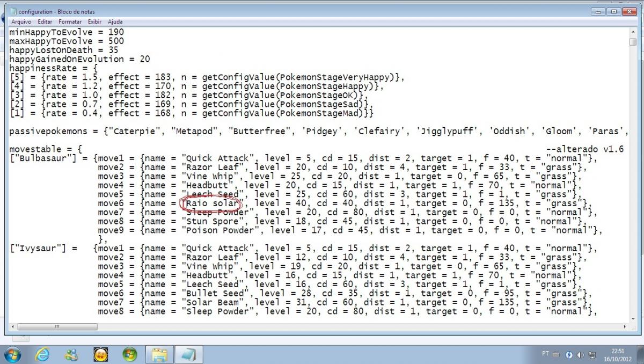Image resolution: width=644 pixels, height=364 pixels.
Task: Click the line 'happyGainedOnEvolution = 20'
Action: (79, 60)
